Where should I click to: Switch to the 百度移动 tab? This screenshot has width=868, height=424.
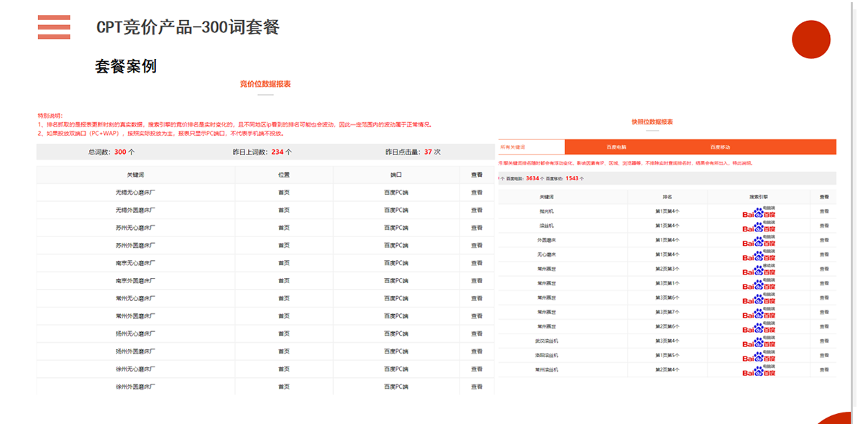720,147
